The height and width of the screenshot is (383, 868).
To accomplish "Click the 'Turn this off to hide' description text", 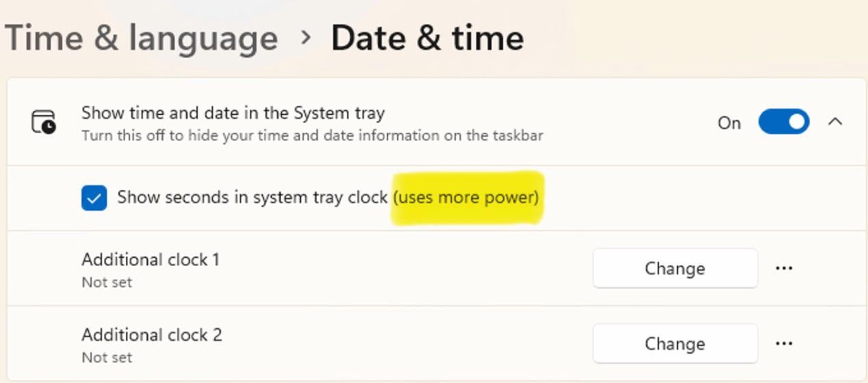I will click(x=312, y=135).
